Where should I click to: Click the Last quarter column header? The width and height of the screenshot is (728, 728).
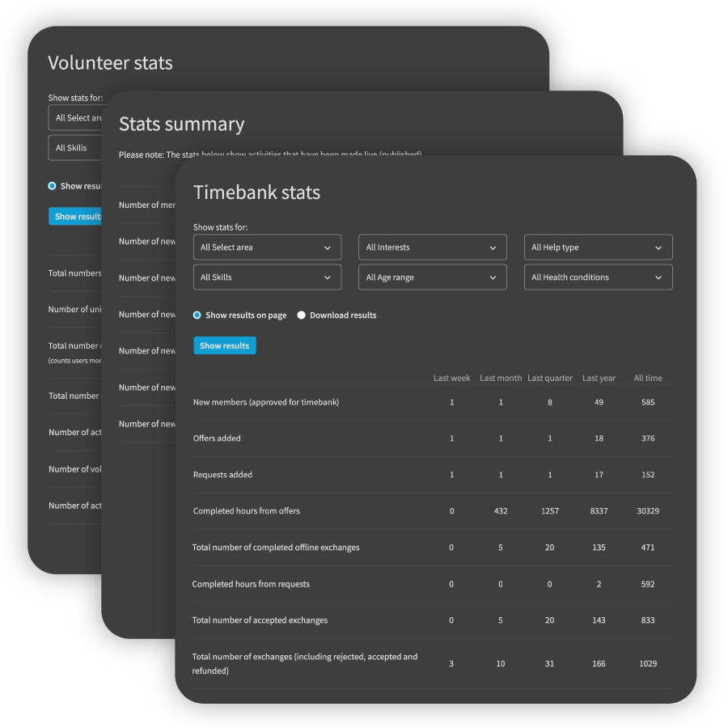(550, 378)
